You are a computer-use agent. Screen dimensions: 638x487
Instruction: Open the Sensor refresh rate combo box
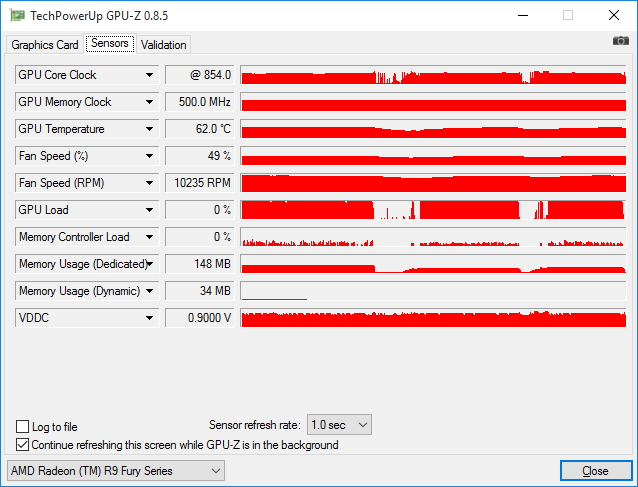point(339,425)
